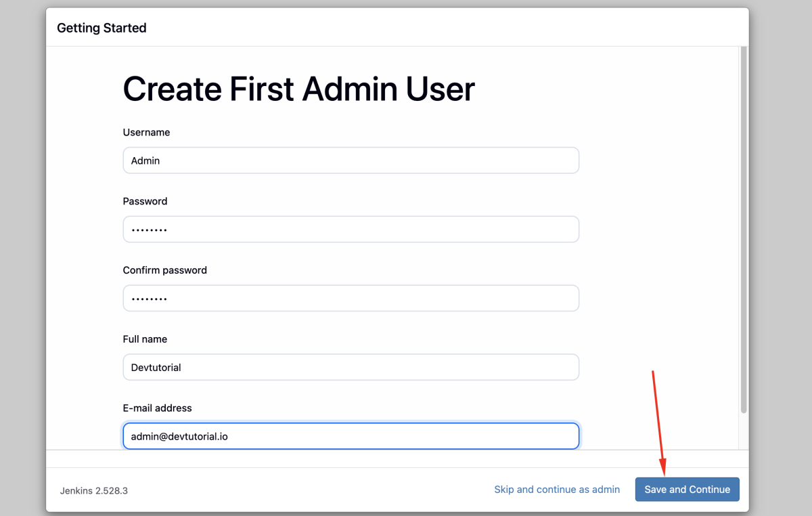This screenshot has width=812, height=516.
Task: Click the Jenkins 2.528.3 version text
Action: (x=93, y=490)
